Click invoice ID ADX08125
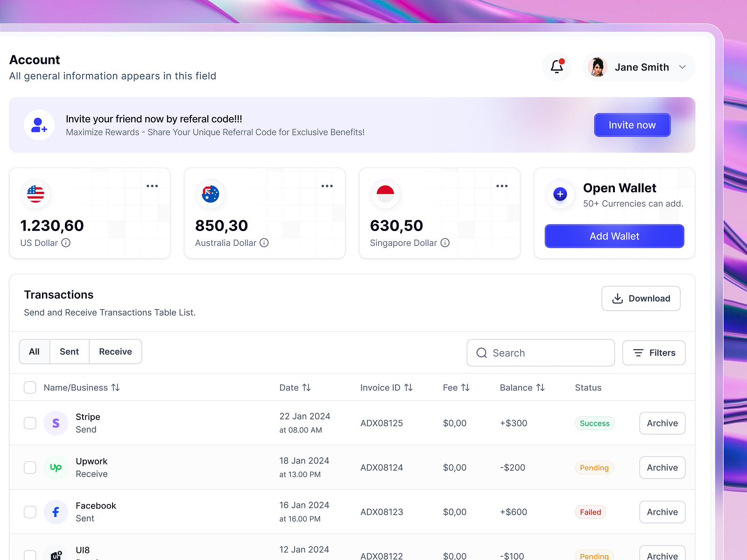This screenshot has width=747, height=560. coord(381,423)
